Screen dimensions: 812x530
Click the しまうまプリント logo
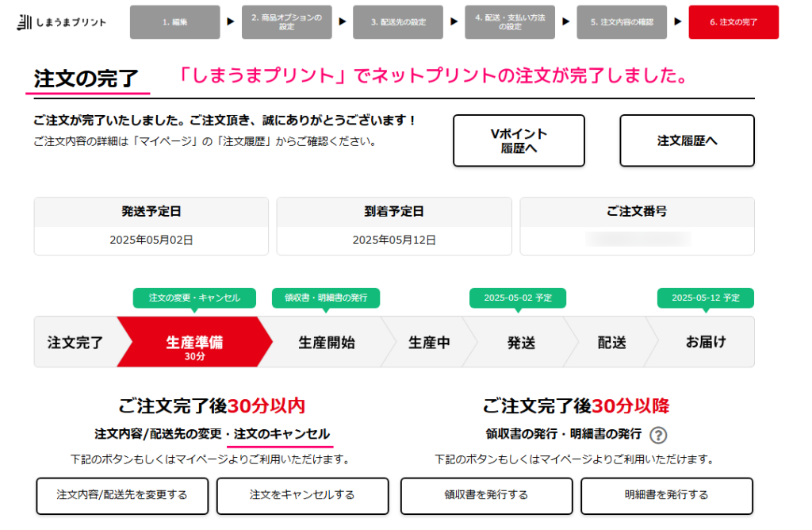62,22
